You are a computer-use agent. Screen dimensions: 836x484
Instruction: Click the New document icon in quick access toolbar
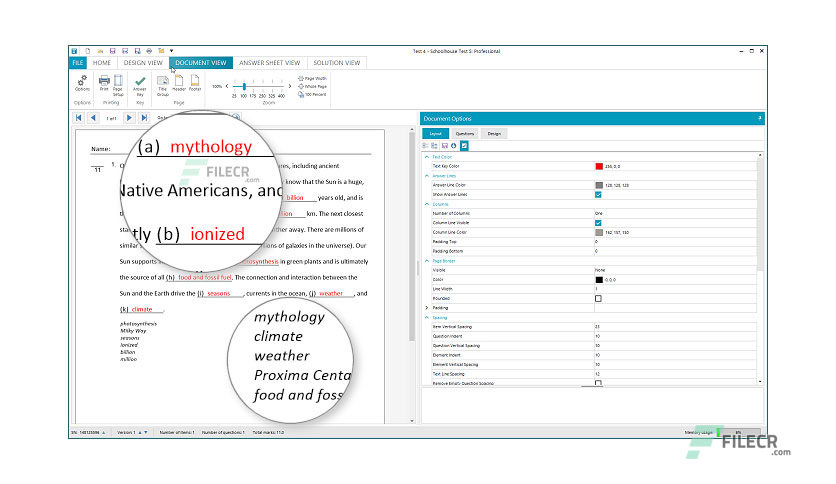click(x=87, y=51)
